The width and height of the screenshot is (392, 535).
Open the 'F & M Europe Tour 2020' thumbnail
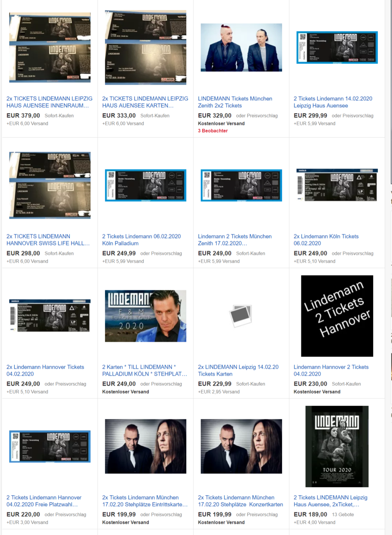tap(145, 316)
